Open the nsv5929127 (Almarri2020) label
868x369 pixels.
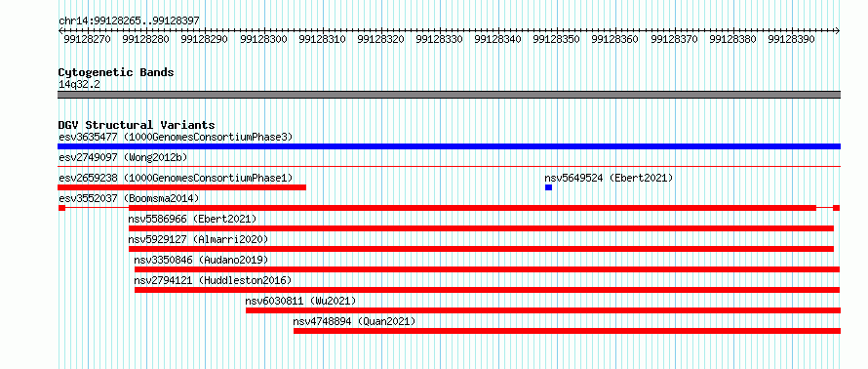point(198,239)
